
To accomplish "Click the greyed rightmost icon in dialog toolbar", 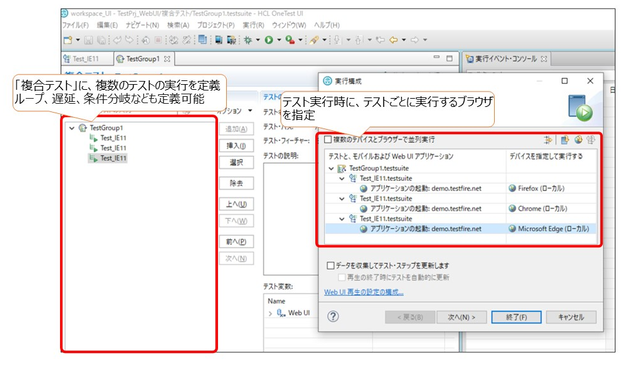I will 590,139.
